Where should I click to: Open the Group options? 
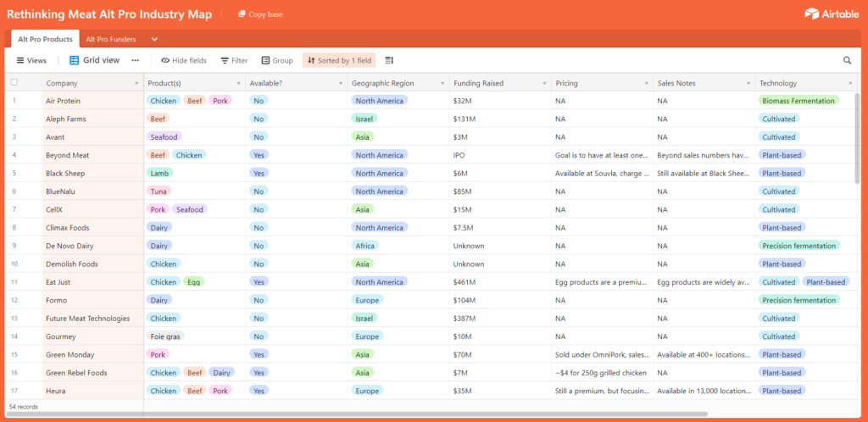[x=277, y=60]
